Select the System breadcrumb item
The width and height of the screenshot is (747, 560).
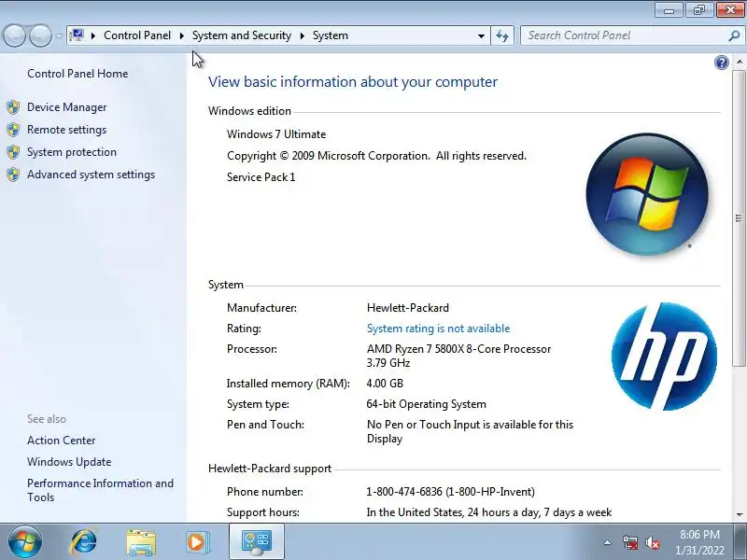tap(331, 35)
